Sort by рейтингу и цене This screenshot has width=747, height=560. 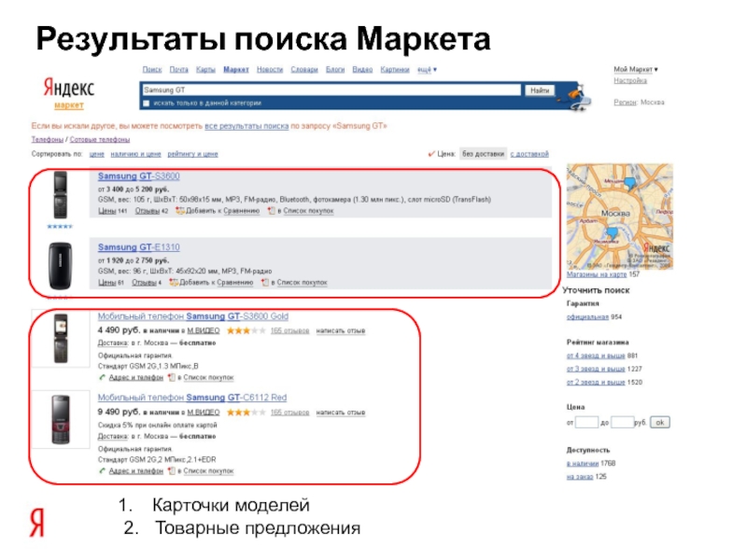[192, 154]
